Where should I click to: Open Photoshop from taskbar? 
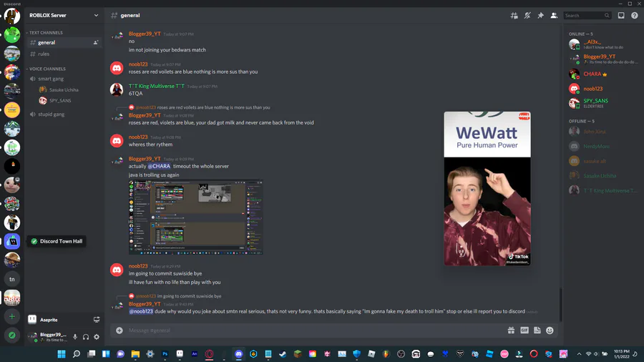pyautogui.click(x=165, y=354)
